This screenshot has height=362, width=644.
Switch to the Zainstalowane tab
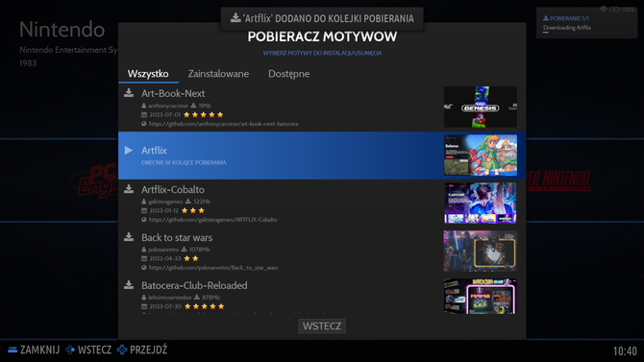click(x=218, y=74)
